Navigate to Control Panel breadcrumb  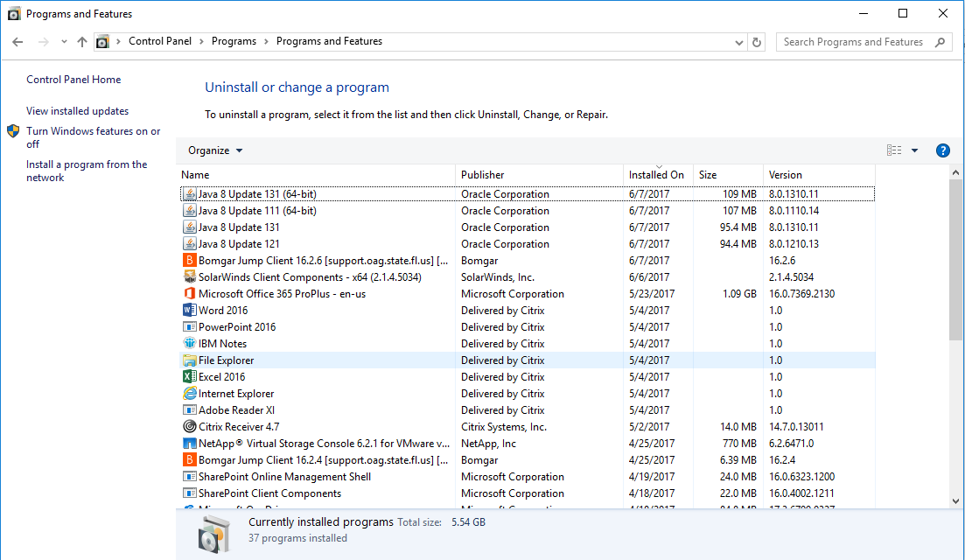click(x=160, y=41)
